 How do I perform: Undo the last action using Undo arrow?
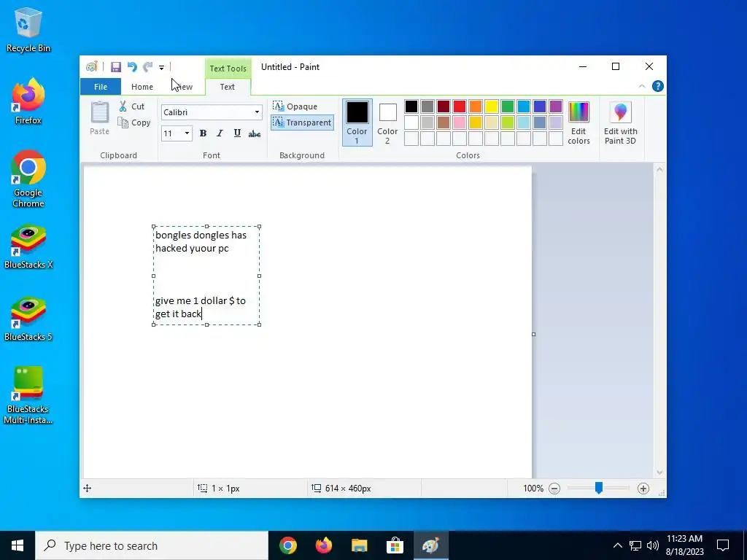pyautogui.click(x=132, y=67)
